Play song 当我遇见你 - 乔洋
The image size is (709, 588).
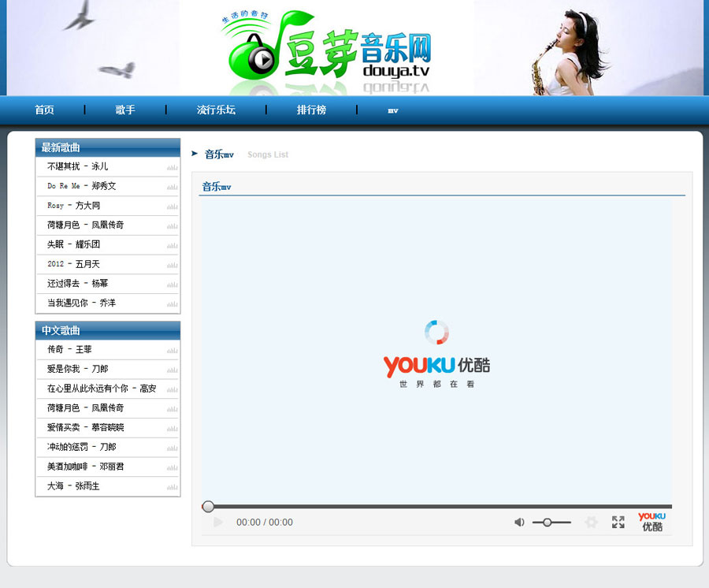click(x=82, y=303)
